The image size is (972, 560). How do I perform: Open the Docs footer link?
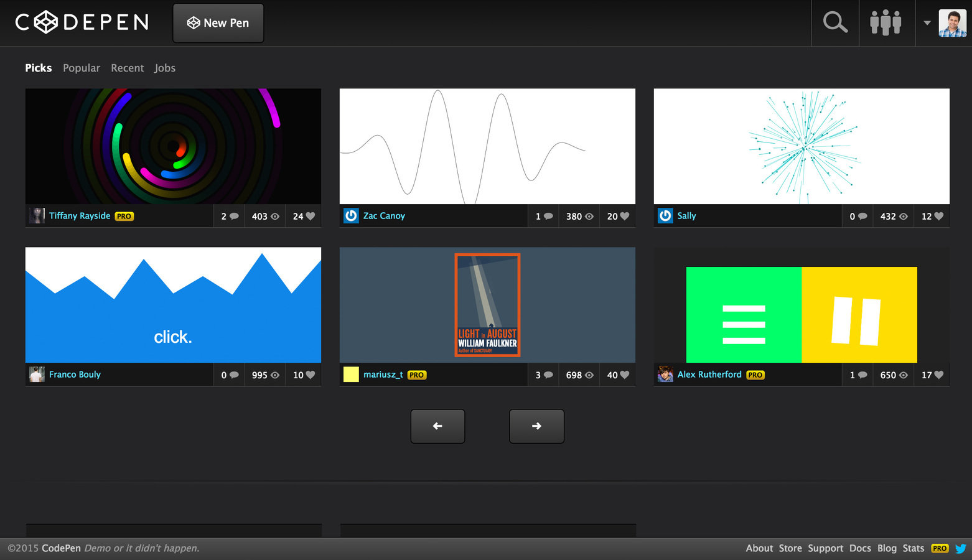(x=860, y=548)
